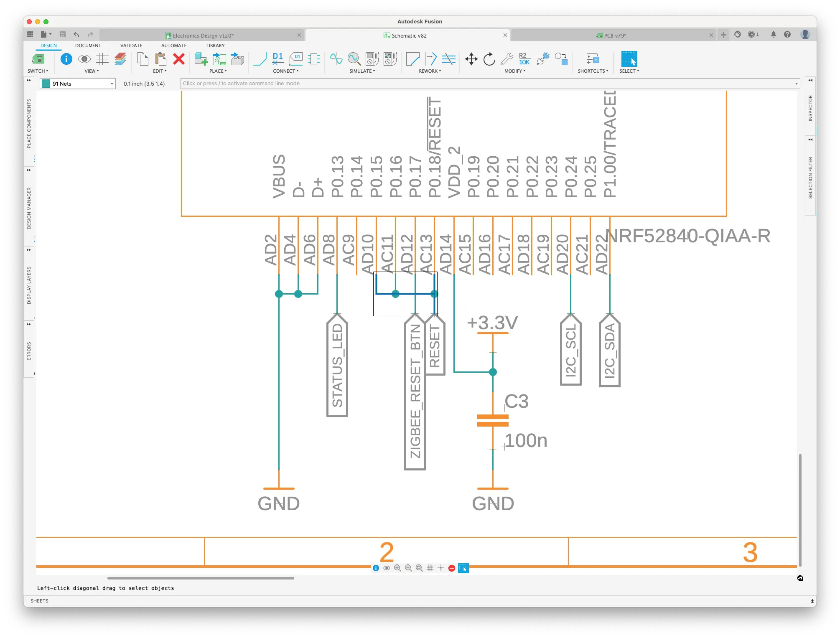Open the 91 Nets layer dropdown

pos(78,84)
